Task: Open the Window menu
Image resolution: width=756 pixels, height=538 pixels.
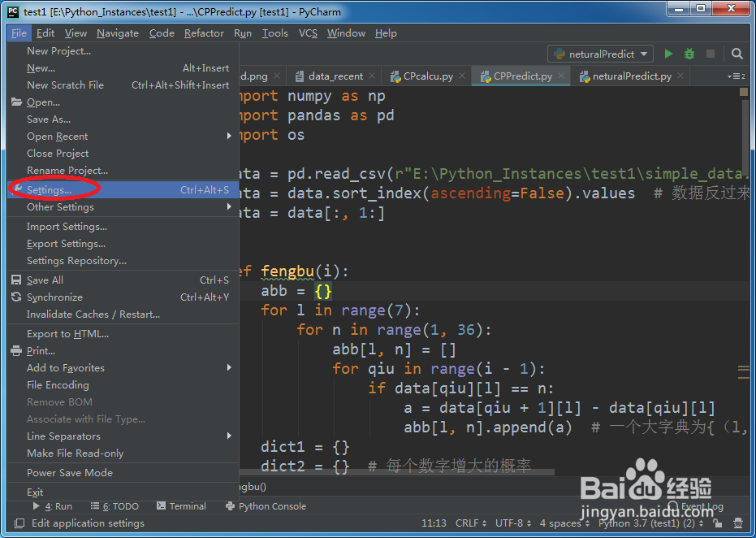Action: (x=346, y=33)
